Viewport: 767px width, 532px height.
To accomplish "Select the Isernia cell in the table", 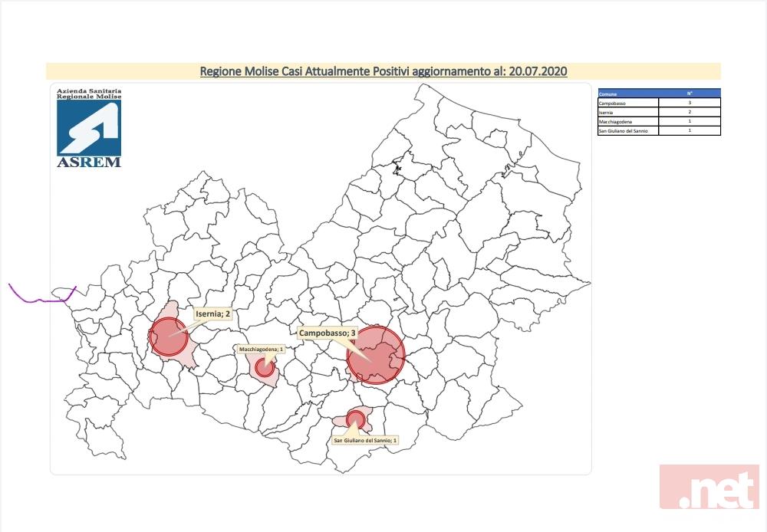I will tap(627, 112).
